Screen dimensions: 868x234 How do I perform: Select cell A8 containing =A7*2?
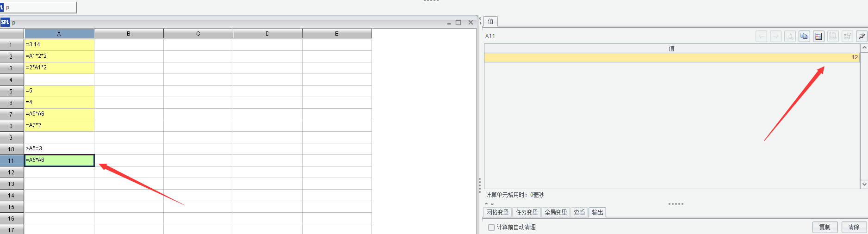pos(59,126)
